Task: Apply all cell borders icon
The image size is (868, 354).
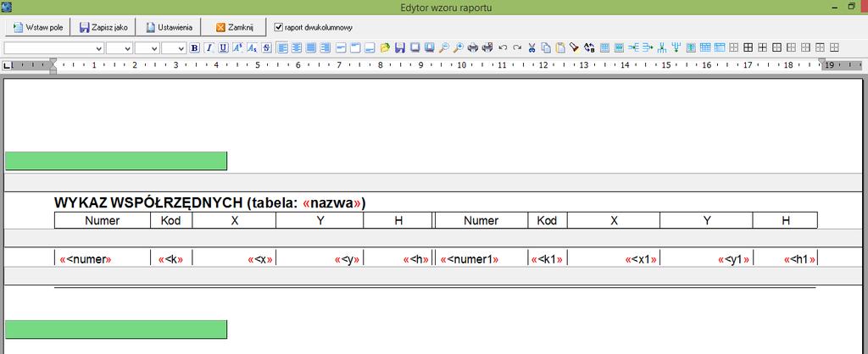Action: pos(748,47)
